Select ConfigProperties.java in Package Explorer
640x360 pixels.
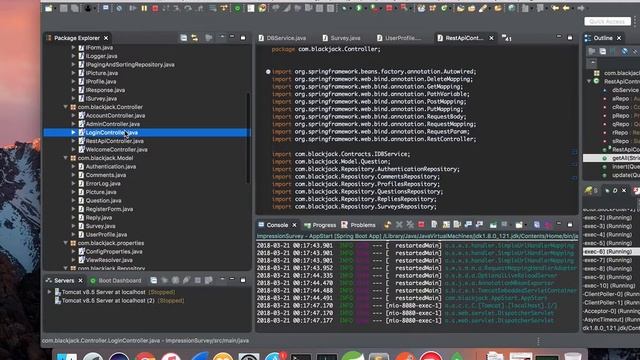[114, 251]
